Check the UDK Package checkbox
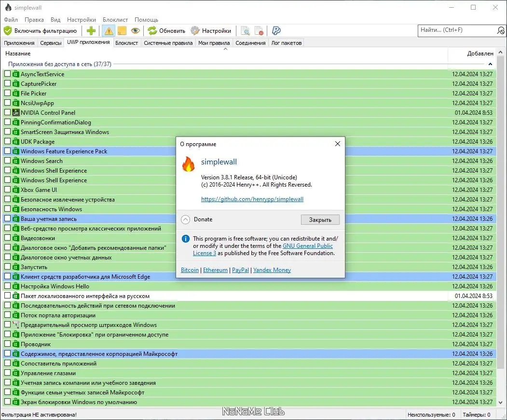The image size is (507, 420). point(7,141)
